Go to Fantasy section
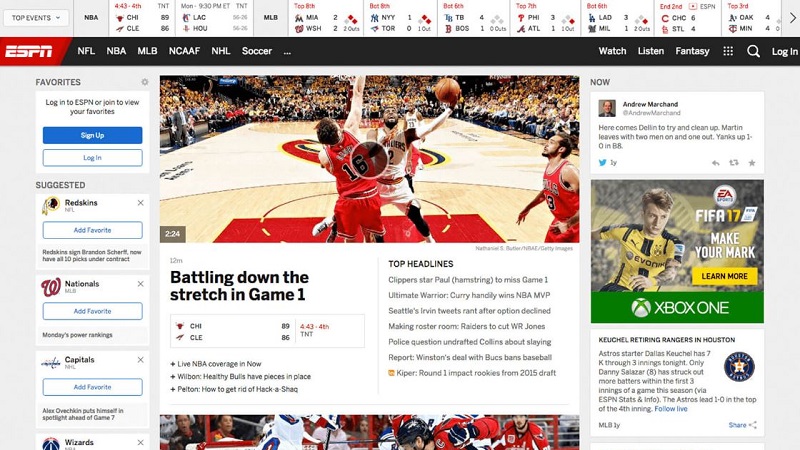This screenshot has height=450, width=800. (x=692, y=51)
